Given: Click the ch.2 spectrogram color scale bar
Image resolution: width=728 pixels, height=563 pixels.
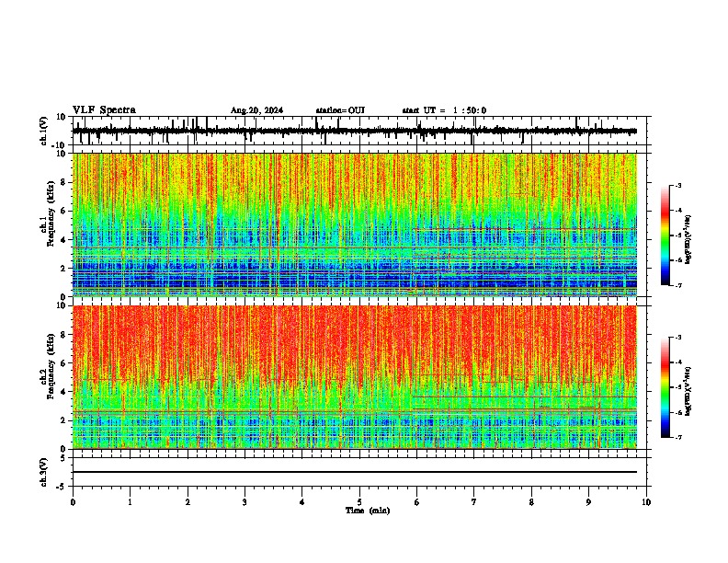Looking at the screenshot, I should click(x=665, y=387).
